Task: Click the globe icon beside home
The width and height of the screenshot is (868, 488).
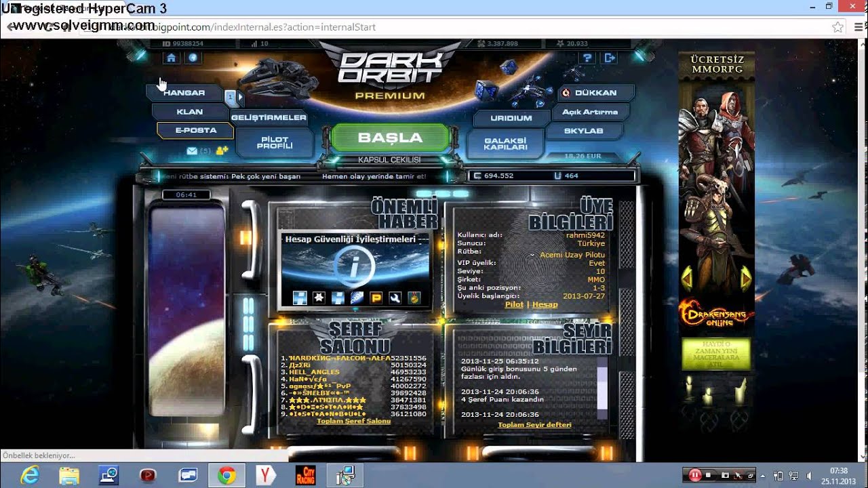Action: pyautogui.click(x=193, y=58)
